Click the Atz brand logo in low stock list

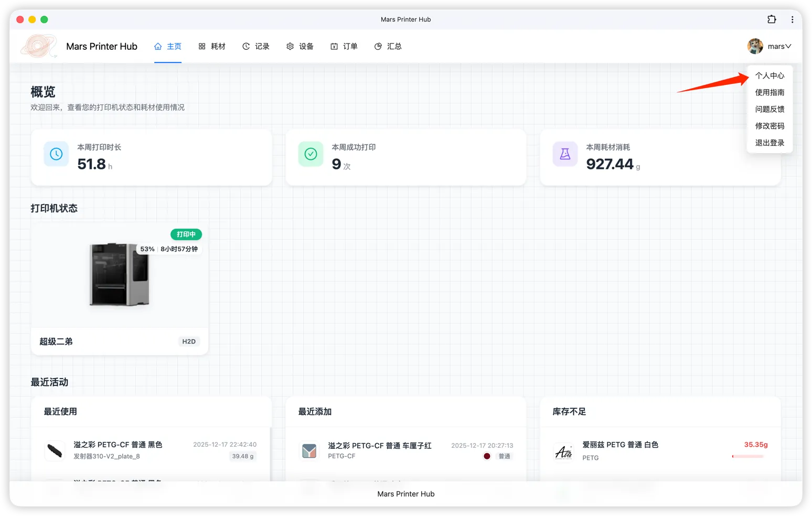pyautogui.click(x=564, y=451)
